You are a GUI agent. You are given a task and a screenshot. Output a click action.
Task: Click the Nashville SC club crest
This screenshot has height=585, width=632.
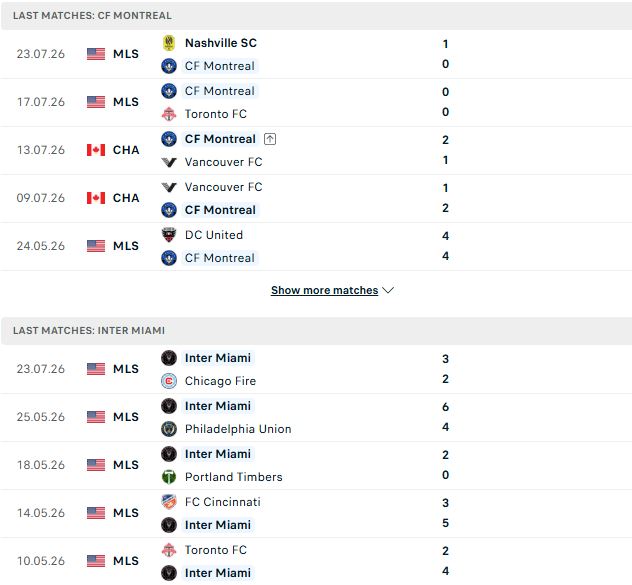click(169, 43)
